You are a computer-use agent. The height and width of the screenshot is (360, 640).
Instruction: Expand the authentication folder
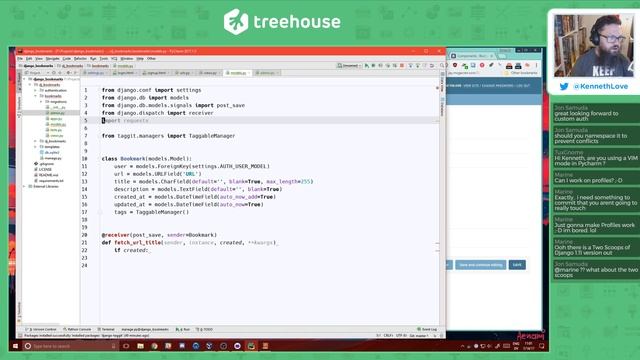pyautogui.click(x=36, y=91)
